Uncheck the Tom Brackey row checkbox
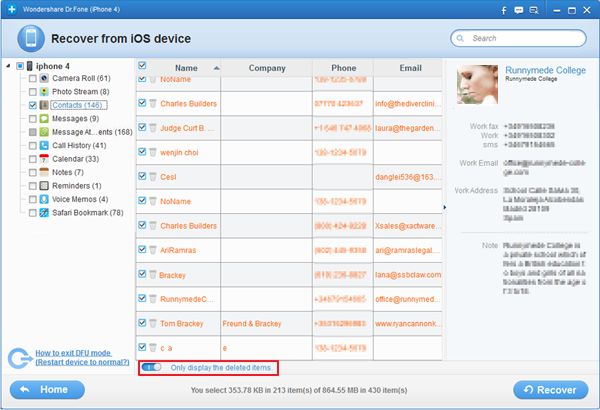The height and width of the screenshot is (410, 600). [x=142, y=322]
